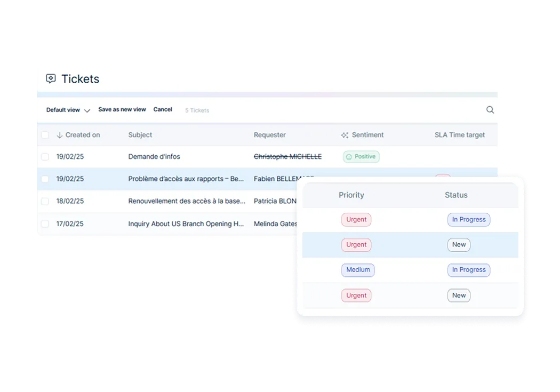
Task: Check the Renouvellement des accès ticket checkbox
Action: pyautogui.click(x=45, y=202)
